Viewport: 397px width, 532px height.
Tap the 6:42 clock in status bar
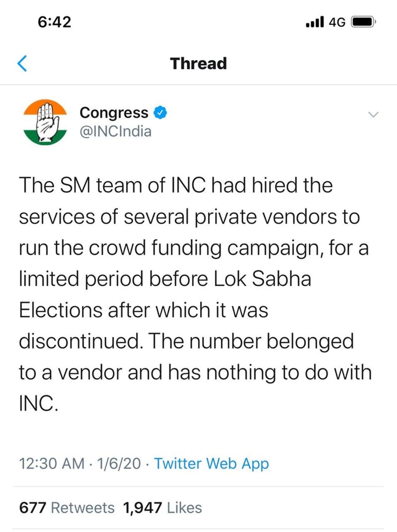[x=54, y=22]
